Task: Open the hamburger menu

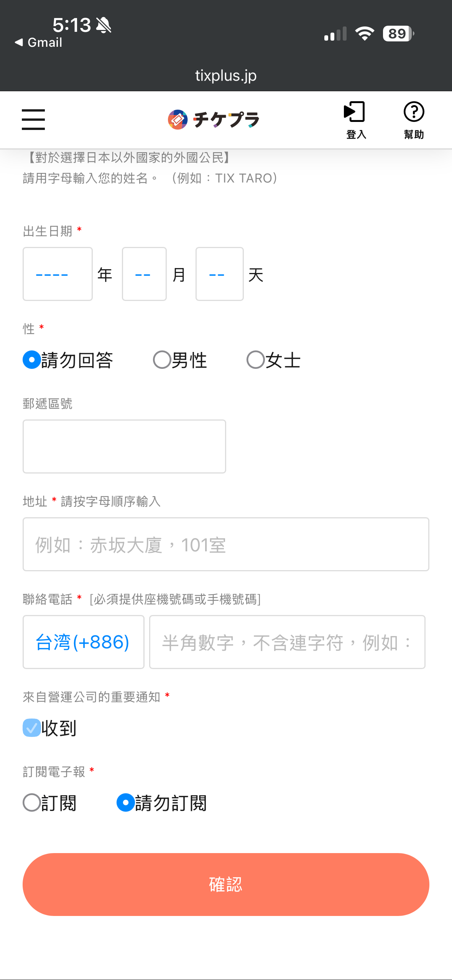Action: click(x=33, y=119)
